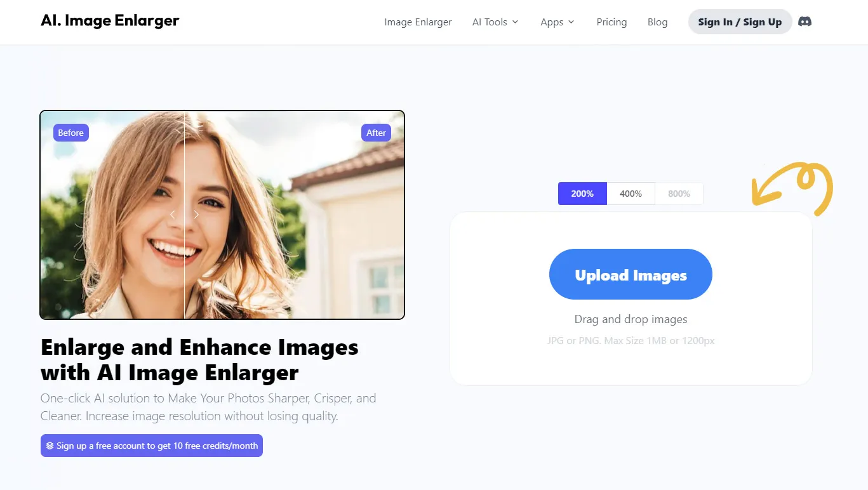868x490 pixels.
Task: Click sign up free account credits button
Action: click(x=152, y=446)
